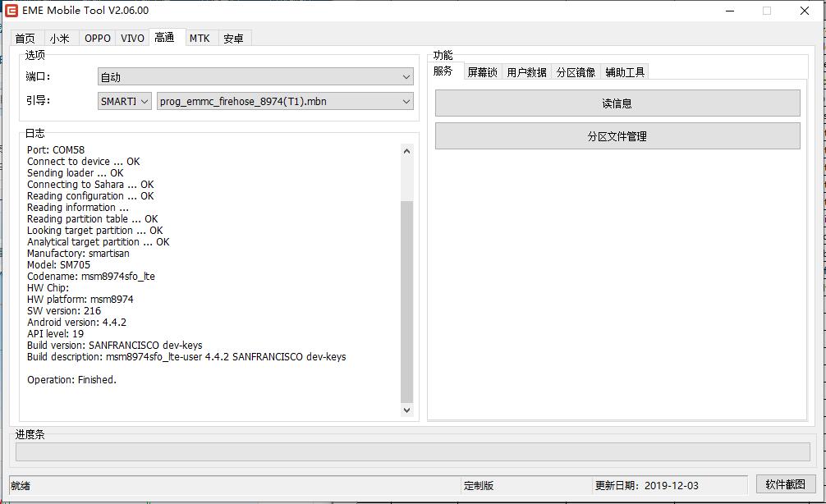Switch to the 辅助工具 tab

point(625,72)
